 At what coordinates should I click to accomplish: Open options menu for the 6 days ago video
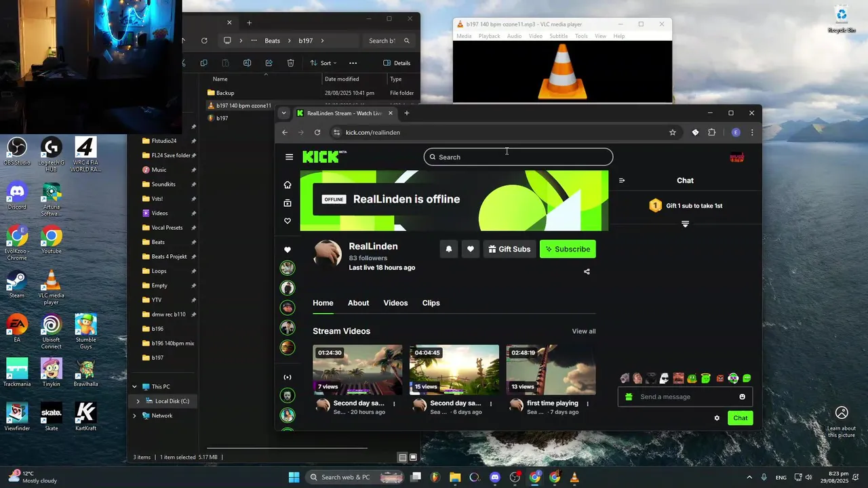click(491, 404)
